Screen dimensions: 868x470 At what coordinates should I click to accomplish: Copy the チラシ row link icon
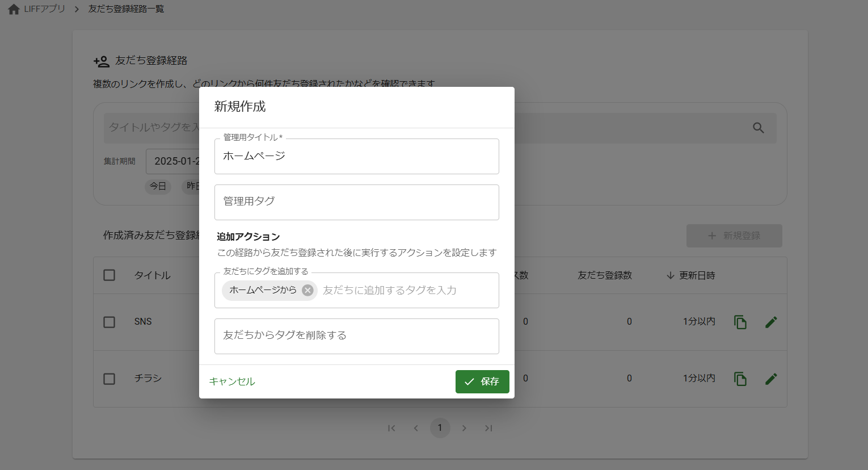click(740, 379)
